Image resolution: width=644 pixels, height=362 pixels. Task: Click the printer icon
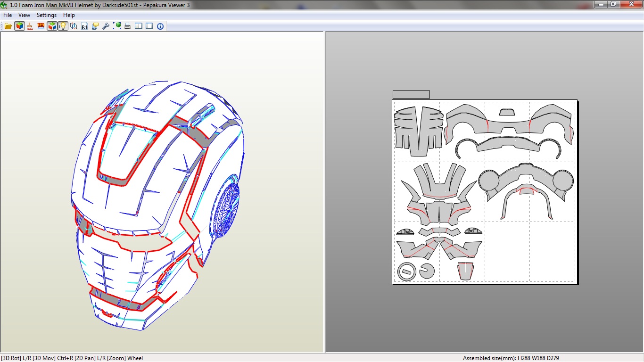(127, 26)
